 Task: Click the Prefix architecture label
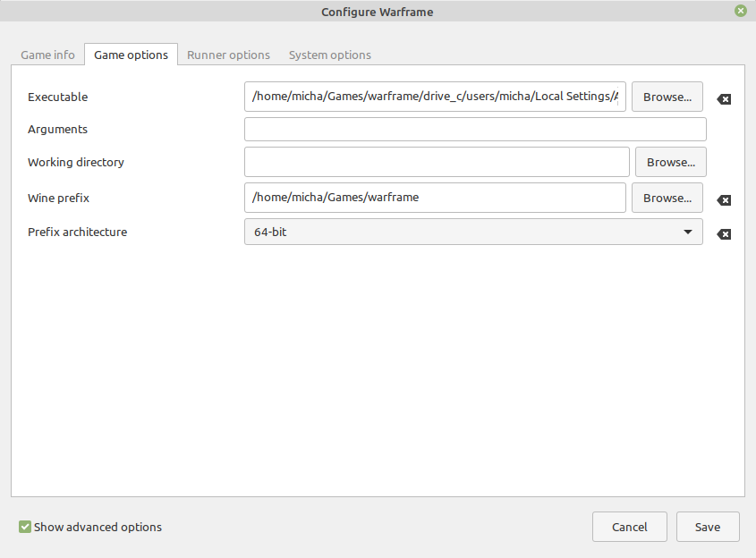[78, 232]
